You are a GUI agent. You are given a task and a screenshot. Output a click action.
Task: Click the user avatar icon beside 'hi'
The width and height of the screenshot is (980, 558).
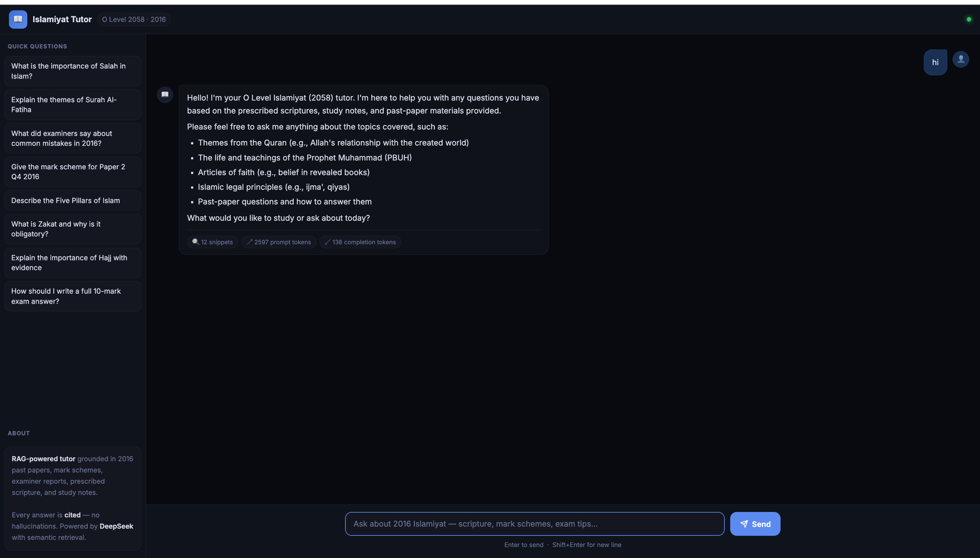pyautogui.click(x=960, y=59)
